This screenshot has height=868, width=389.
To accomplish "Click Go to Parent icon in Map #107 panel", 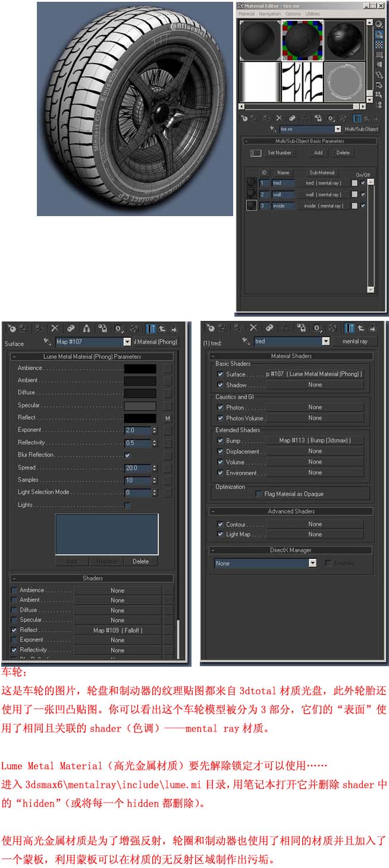I will [x=162, y=328].
